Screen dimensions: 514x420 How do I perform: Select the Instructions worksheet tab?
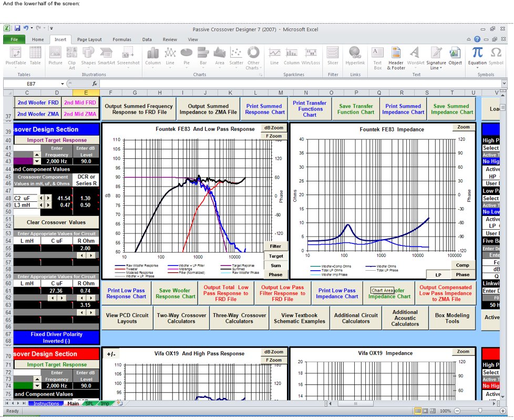[46, 404]
